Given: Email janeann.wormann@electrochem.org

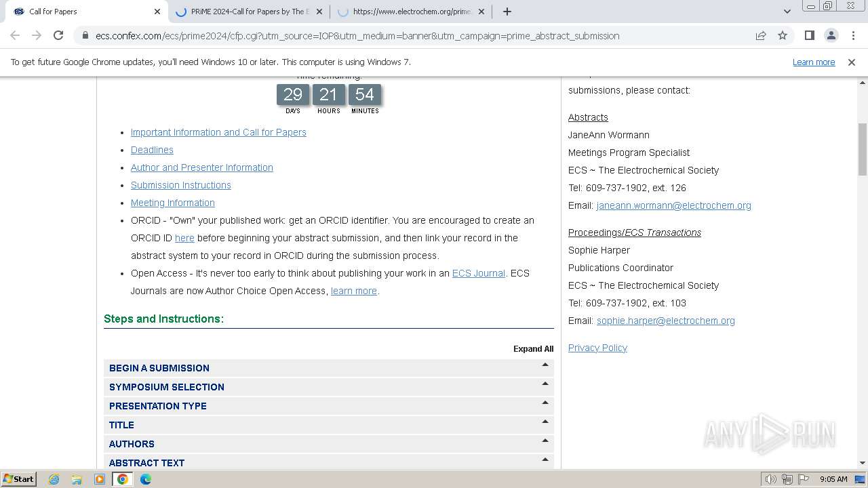Looking at the screenshot, I should (674, 205).
